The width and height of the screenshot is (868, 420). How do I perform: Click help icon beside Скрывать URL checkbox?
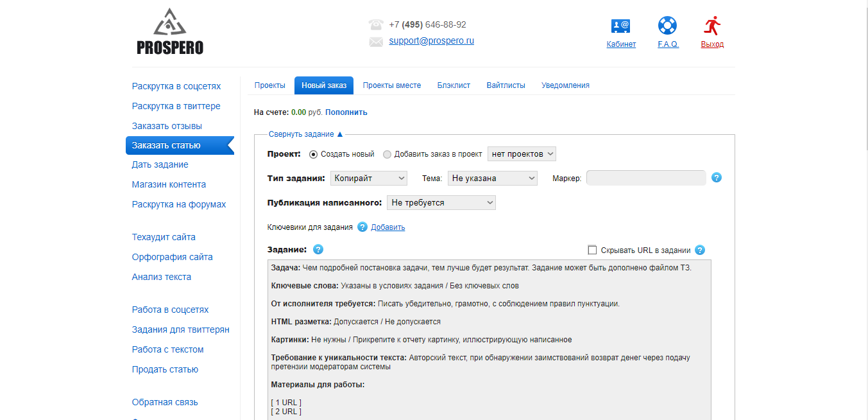coord(700,250)
